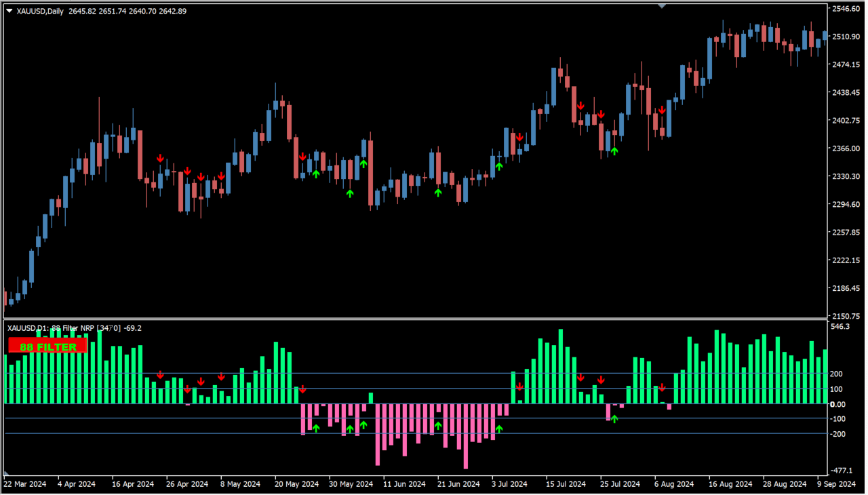868x495 pixels.
Task: Click the 2294.60 price level
Action: tap(846, 205)
